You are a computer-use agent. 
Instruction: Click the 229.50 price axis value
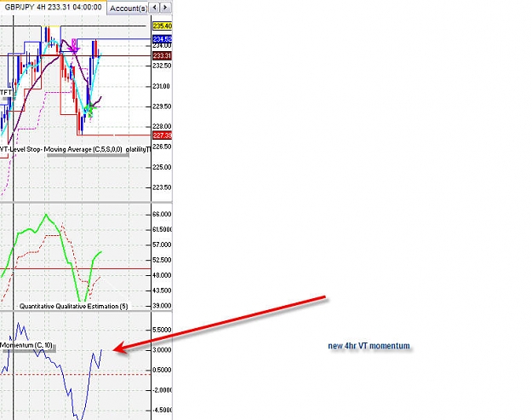coord(162,106)
